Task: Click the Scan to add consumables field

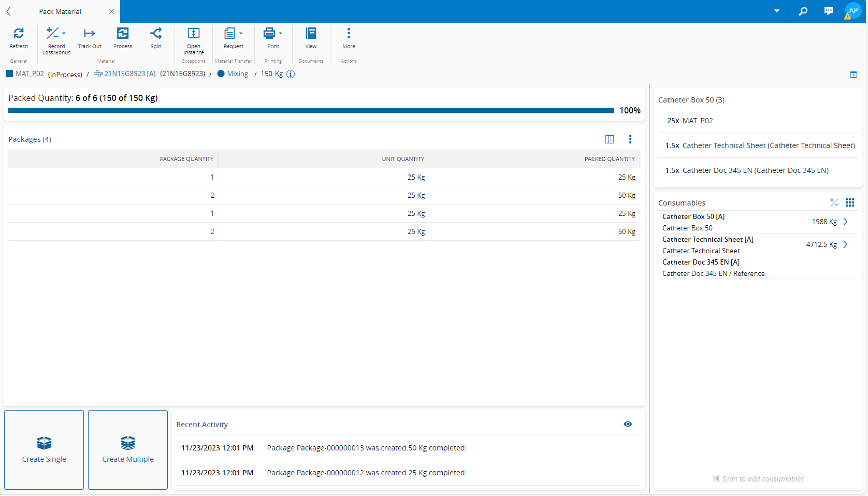Action: click(762, 479)
